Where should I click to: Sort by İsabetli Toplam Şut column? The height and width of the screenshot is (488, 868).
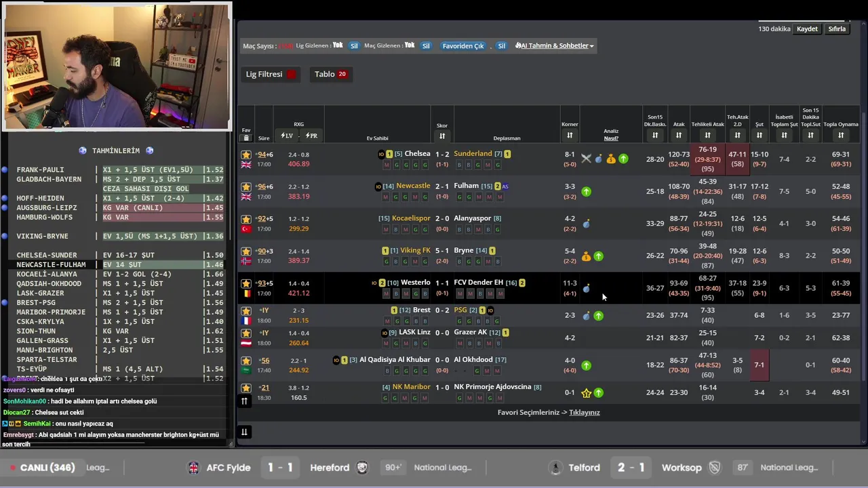[784, 136]
